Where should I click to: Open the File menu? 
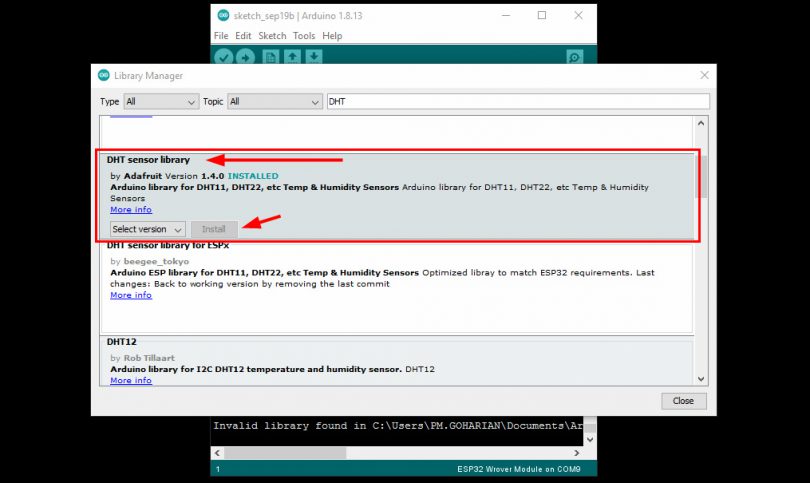point(221,36)
